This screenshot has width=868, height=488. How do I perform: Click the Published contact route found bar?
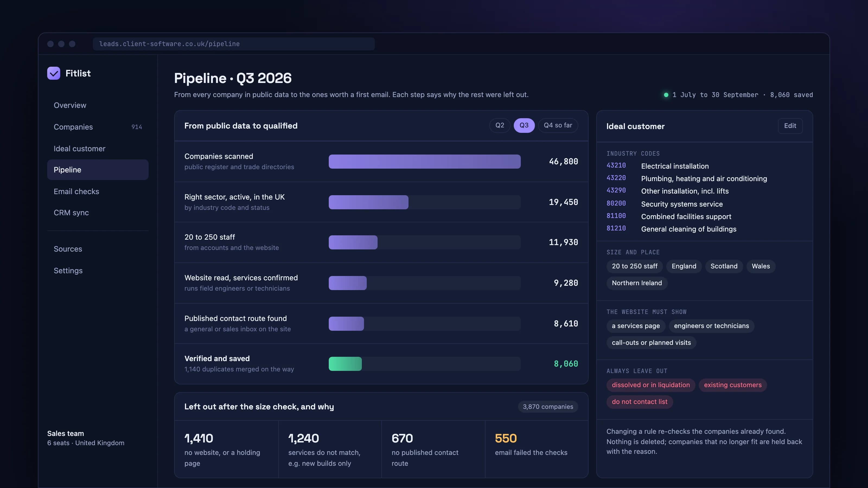click(346, 324)
